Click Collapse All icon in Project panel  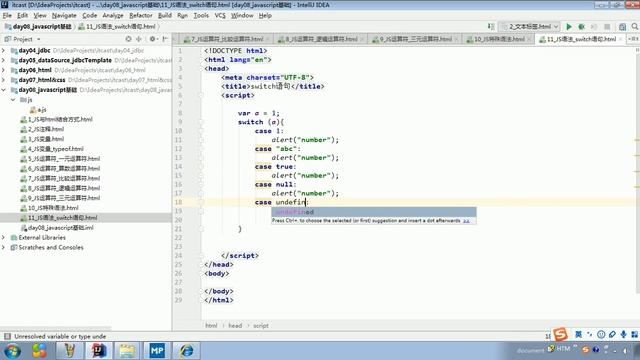click(x=139, y=39)
